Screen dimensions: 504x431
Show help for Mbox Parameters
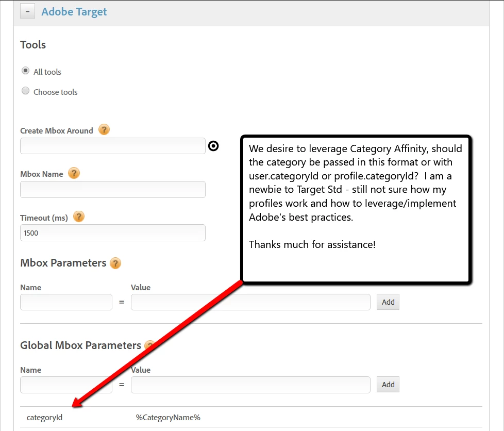click(115, 263)
